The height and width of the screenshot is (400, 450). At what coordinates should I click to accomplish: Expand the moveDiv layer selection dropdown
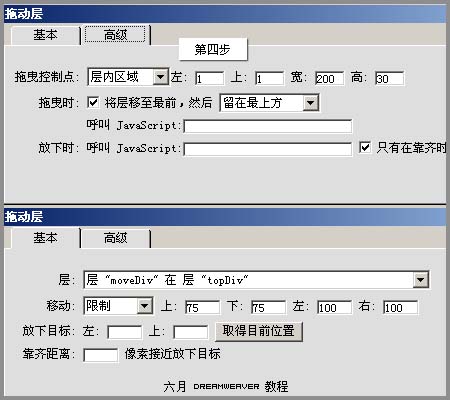[x=421, y=279]
